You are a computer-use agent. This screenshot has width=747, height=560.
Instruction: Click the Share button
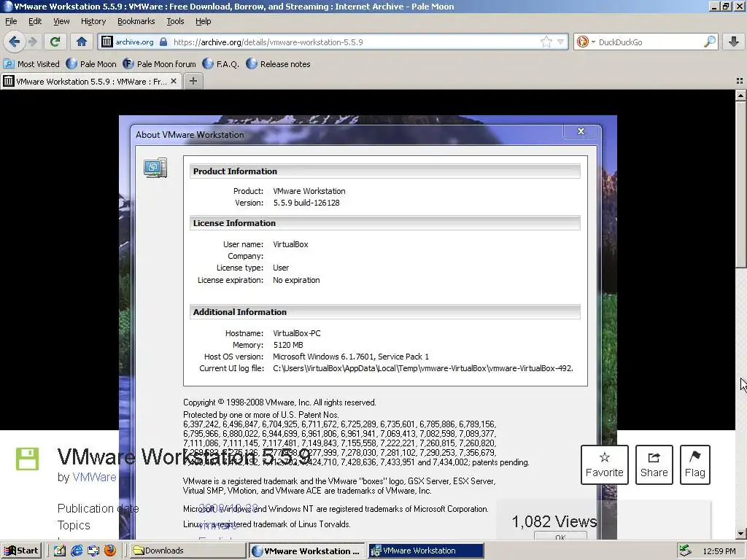tap(654, 464)
